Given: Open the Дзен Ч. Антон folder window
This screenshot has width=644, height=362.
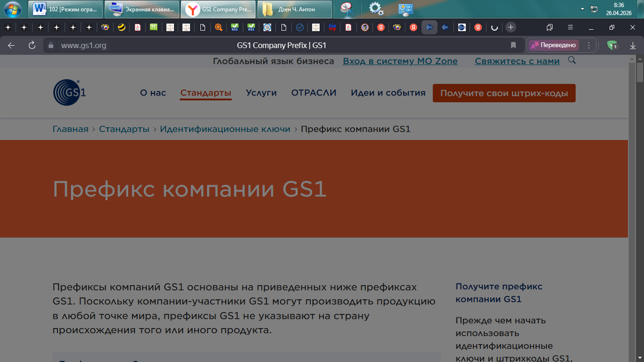Looking at the screenshot, I should coord(295,9).
